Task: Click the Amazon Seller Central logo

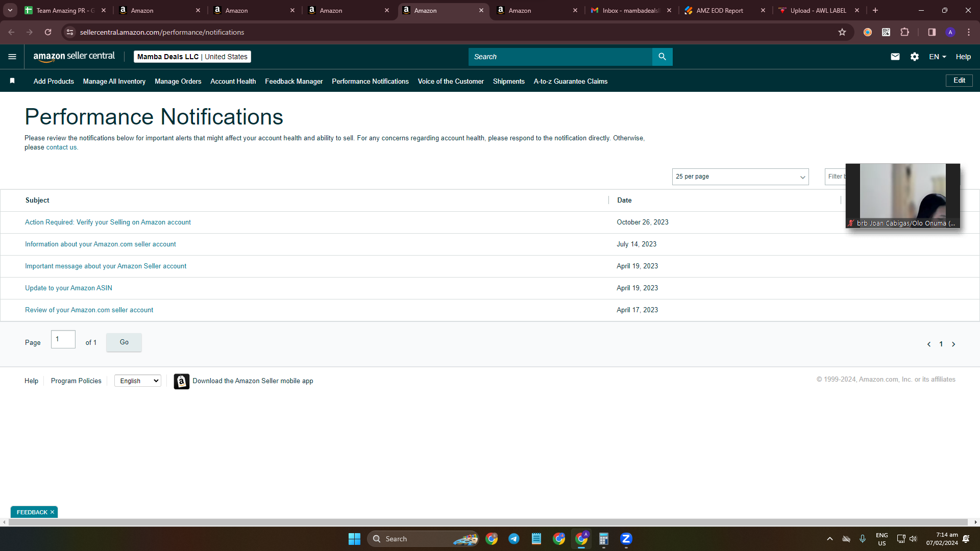Action: [x=74, y=57]
